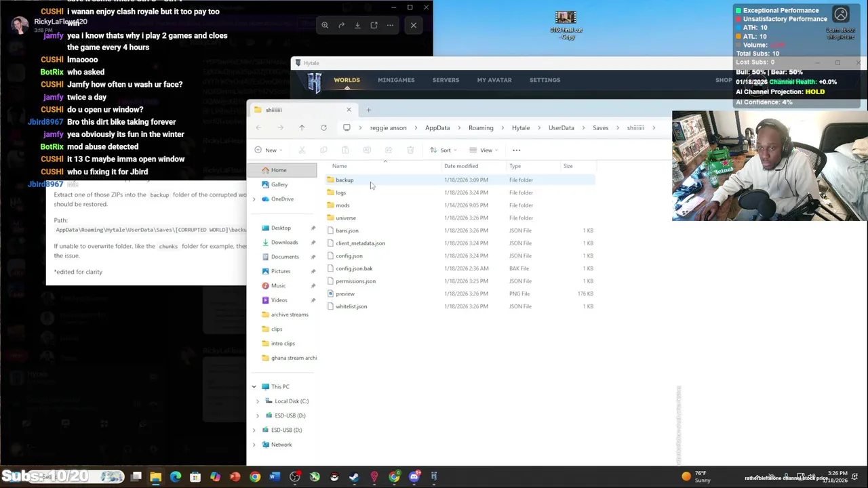
Task: Open the New item dropdown
Action: (269, 150)
